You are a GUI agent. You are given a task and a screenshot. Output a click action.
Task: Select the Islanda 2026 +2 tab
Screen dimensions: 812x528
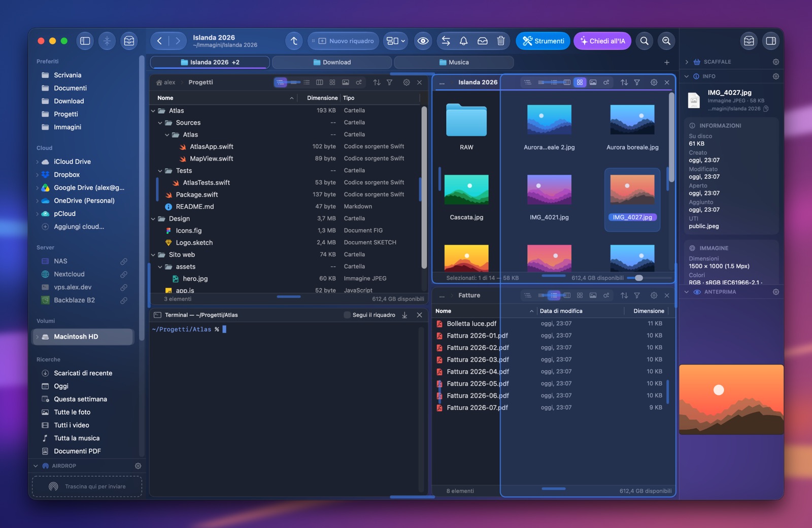[x=210, y=62]
